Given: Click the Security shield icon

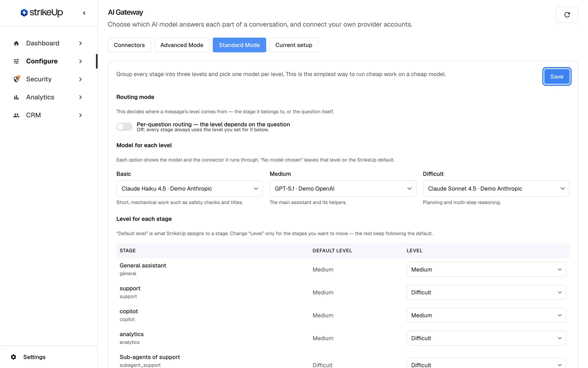Looking at the screenshot, I should click(17, 79).
